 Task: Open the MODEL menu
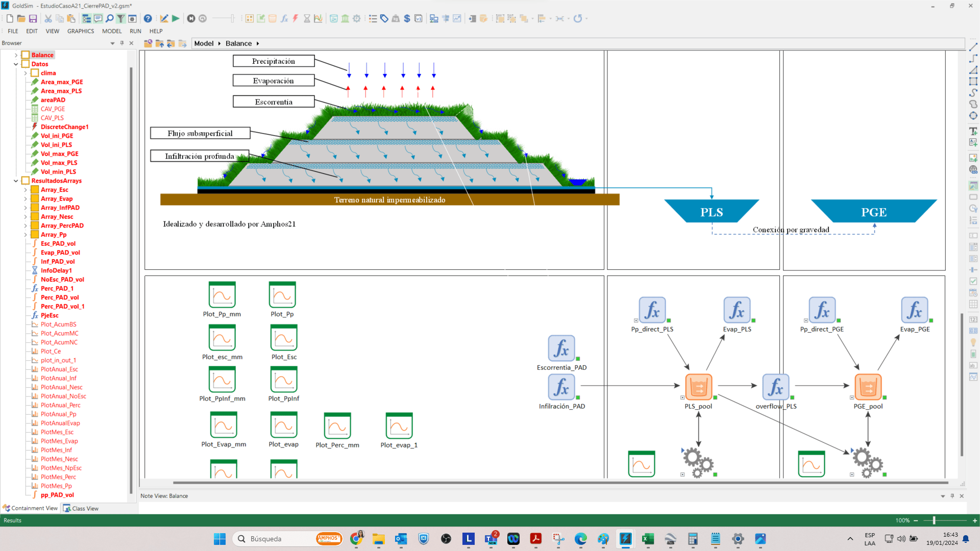112,31
